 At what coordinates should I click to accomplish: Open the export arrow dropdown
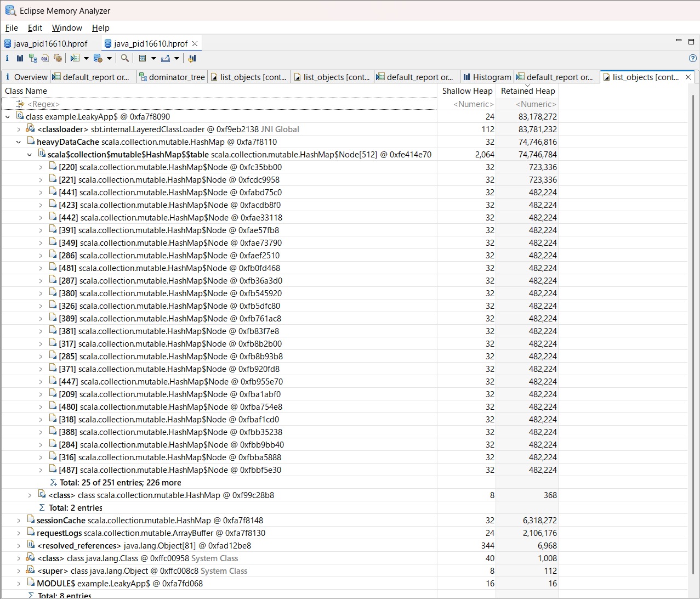(177, 58)
